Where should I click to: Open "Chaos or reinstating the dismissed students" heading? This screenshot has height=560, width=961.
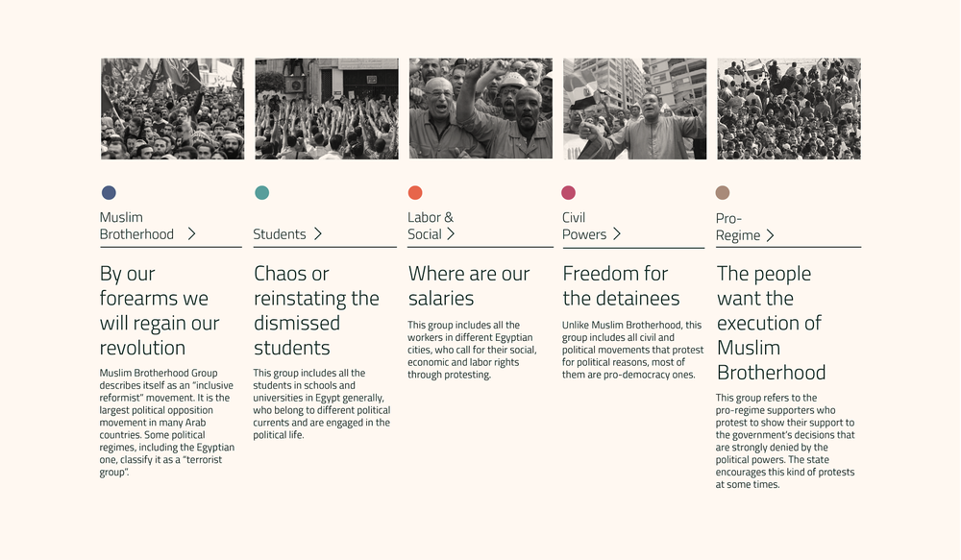coord(316,310)
